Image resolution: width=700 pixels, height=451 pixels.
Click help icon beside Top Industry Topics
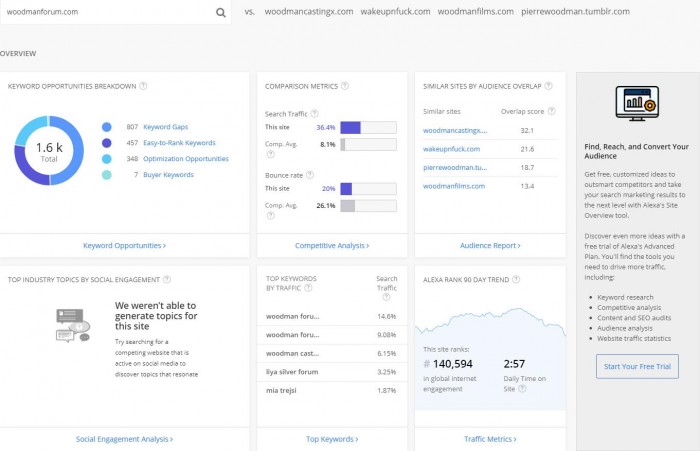click(x=167, y=280)
